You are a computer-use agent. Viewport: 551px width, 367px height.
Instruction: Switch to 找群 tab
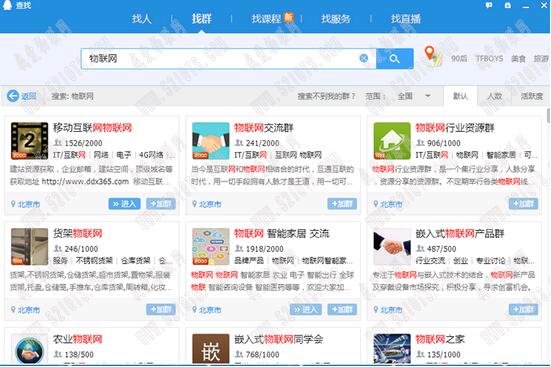pos(201,19)
